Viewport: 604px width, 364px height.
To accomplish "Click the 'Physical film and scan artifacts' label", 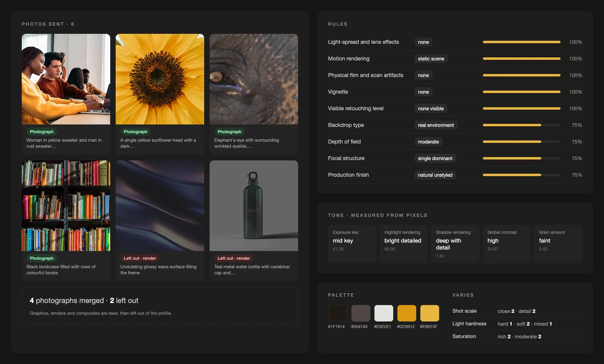I will point(365,75).
